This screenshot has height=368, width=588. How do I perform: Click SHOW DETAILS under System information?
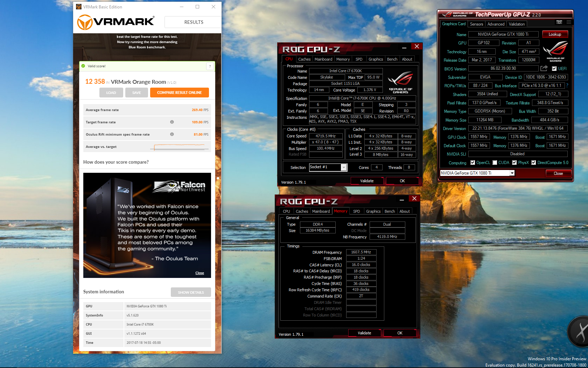tap(191, 292)
